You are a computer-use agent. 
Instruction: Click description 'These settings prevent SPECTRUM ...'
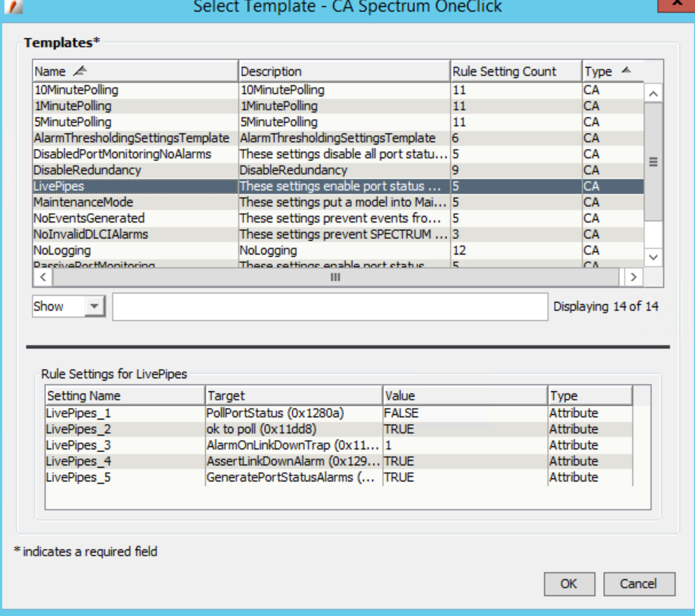pos(344,234)
